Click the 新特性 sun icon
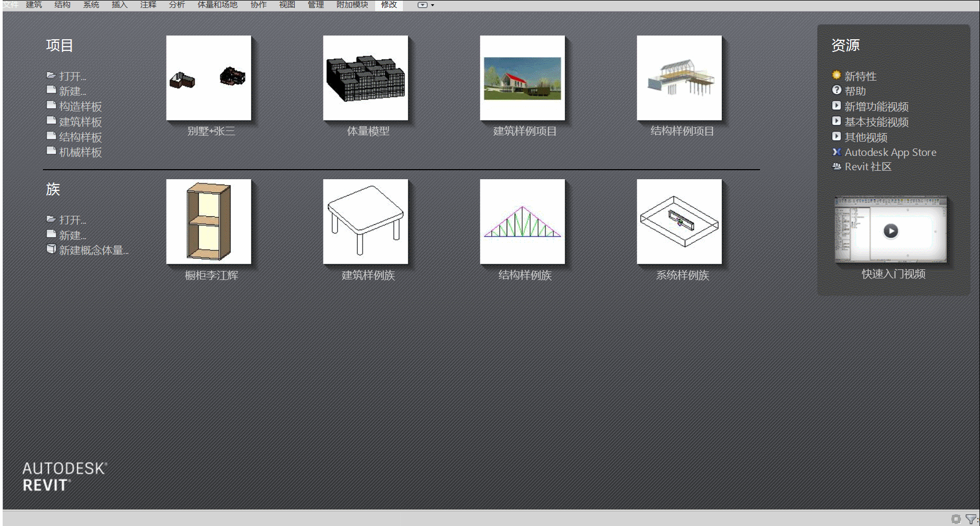 click(836, 75)
